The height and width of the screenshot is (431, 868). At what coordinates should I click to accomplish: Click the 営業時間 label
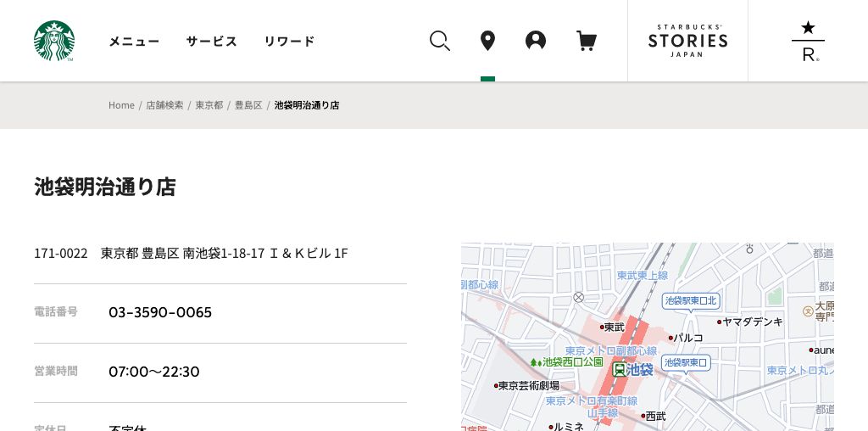(x=56, y=371)
